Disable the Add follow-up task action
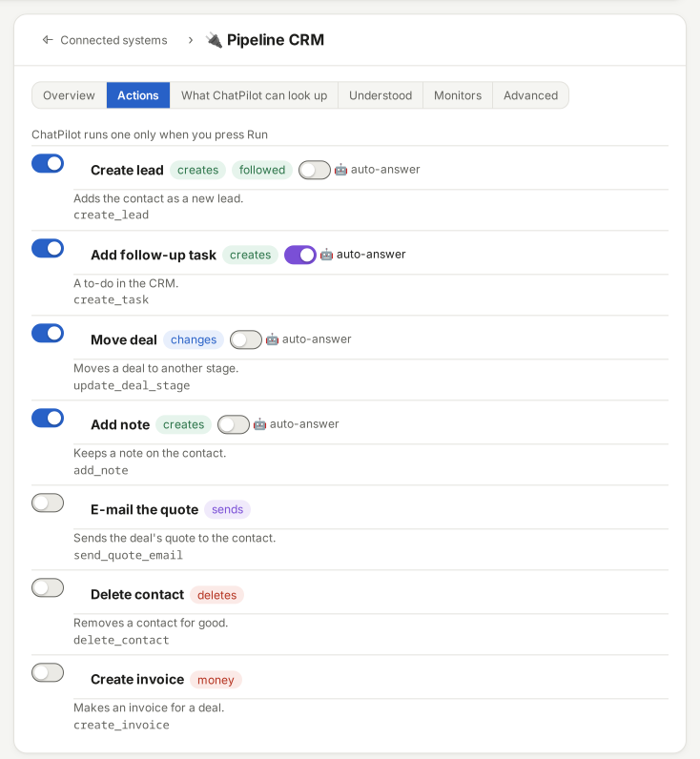Image resolution: width=700 pixels, height=759 pixels. pos(48,248)
